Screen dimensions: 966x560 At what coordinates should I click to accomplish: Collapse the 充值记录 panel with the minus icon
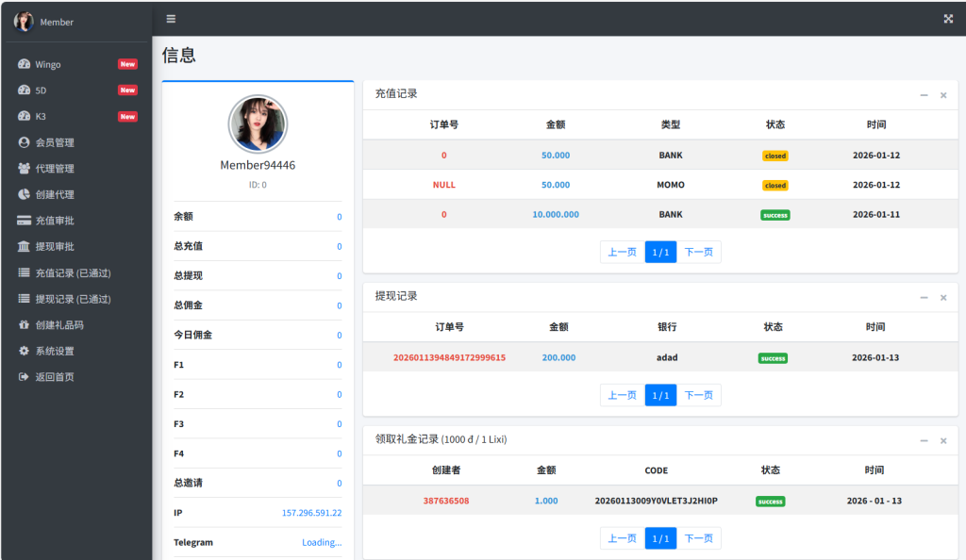(924, 95)
